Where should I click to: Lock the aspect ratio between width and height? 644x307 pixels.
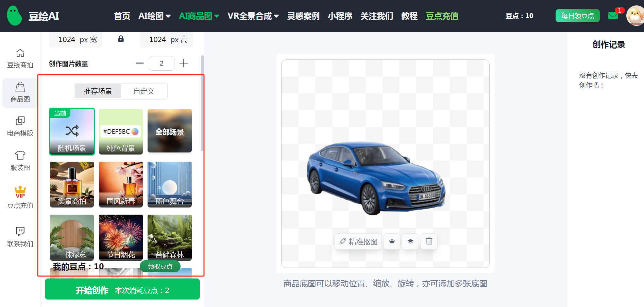point(121,39)
